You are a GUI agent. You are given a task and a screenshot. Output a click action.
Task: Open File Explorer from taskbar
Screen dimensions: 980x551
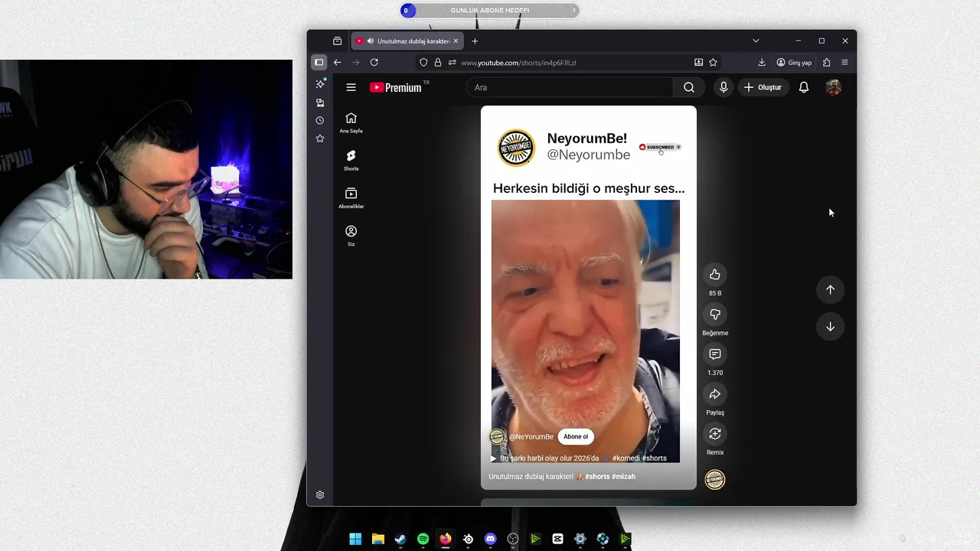click(377, 539)
